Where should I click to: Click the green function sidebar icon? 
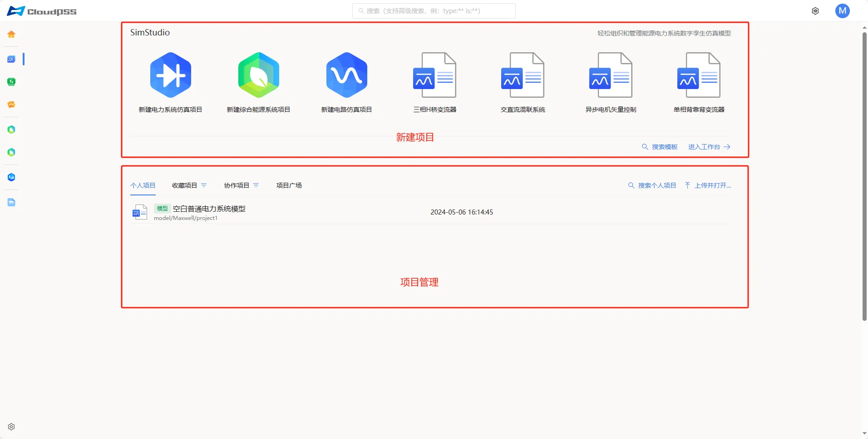coord(11,82)
